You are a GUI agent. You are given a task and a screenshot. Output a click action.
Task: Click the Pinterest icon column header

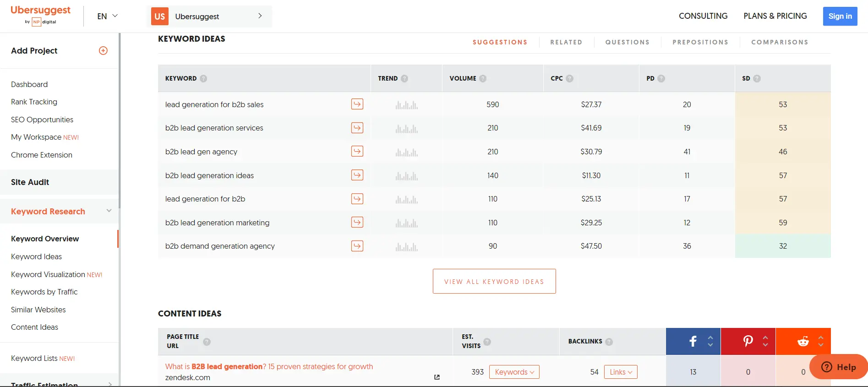coord(748,341)
